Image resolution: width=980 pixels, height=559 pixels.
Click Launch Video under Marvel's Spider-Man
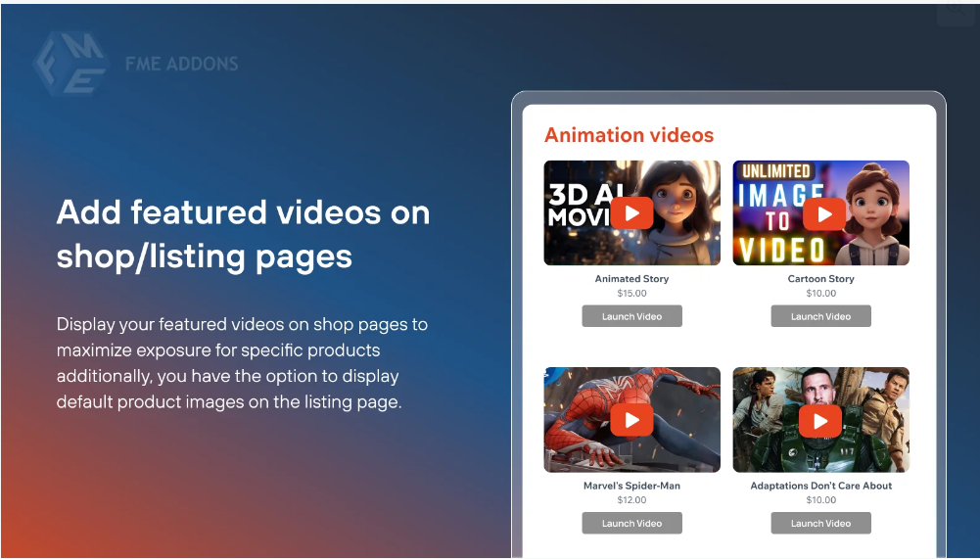[631, 524]
